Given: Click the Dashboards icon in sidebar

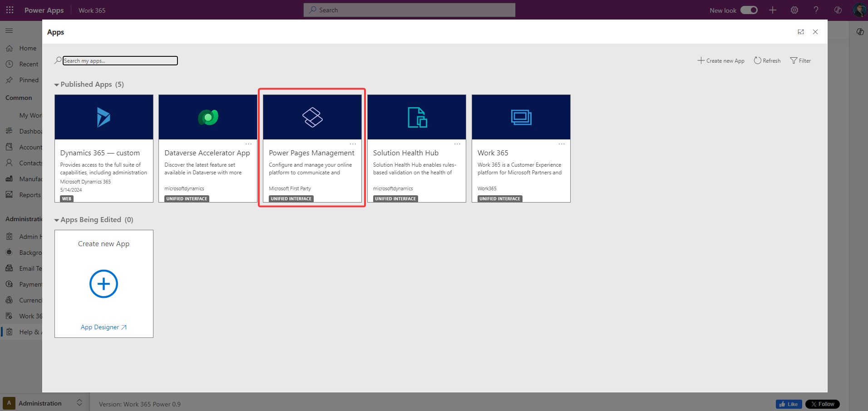Looking at the screenshot, I should coord(9,131).
